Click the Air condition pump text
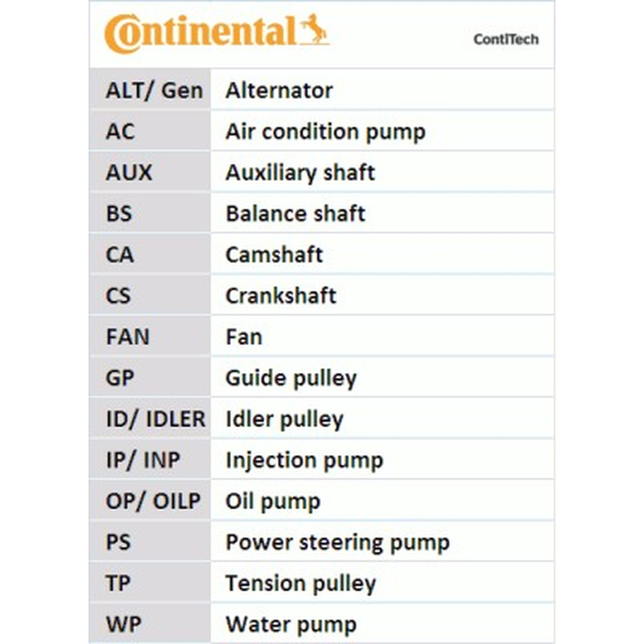 pyautogui.click(x=324, y=131)
